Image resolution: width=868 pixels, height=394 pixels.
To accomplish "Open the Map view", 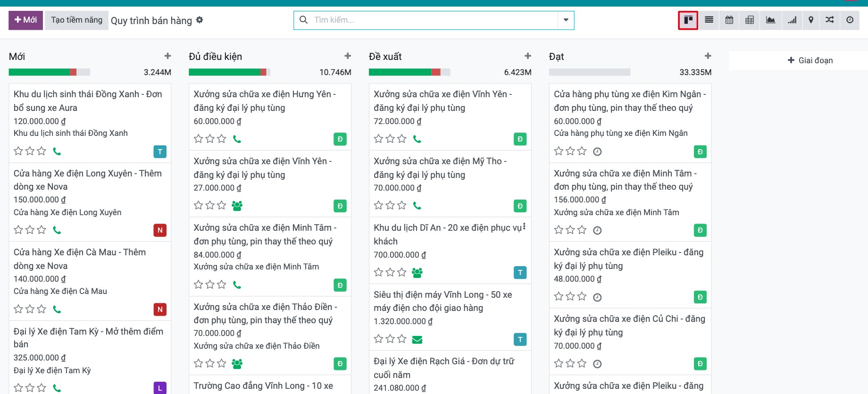I will click(811, 20).
